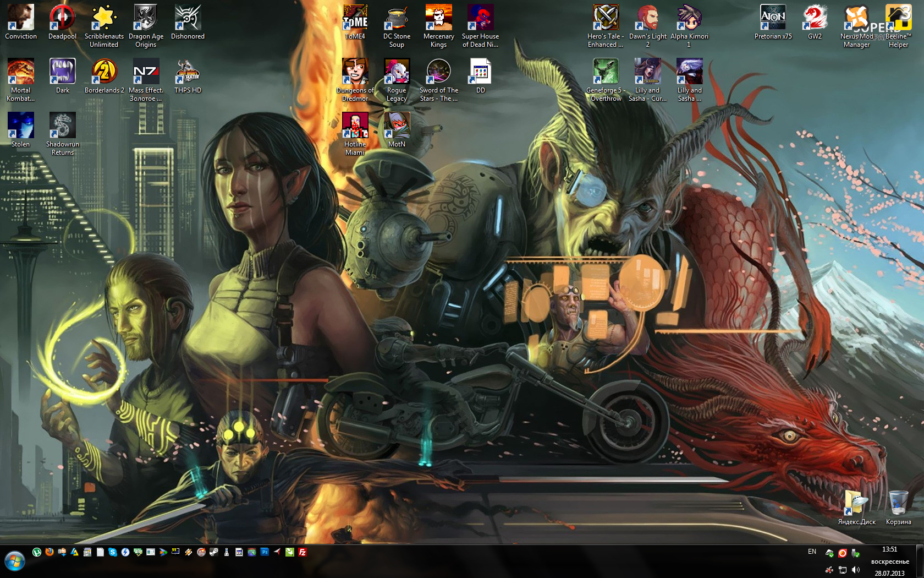The image size is (924, 578).
Task: Select the DC Stone Soup shortcut
Action: (397, 26)
